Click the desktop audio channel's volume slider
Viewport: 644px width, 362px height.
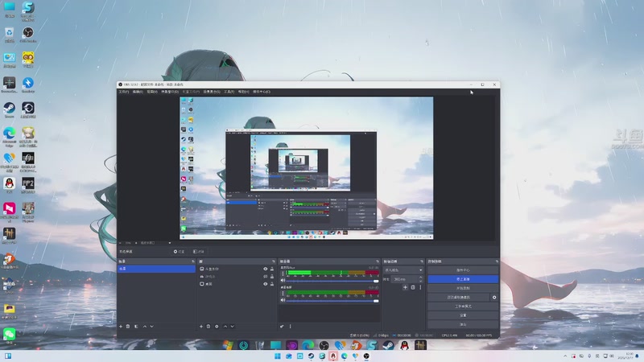332,301
